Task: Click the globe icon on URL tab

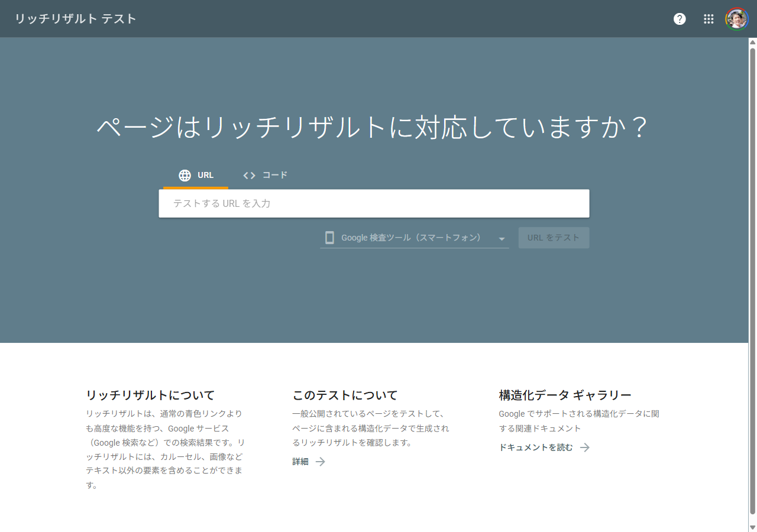Action: [185, 176]
